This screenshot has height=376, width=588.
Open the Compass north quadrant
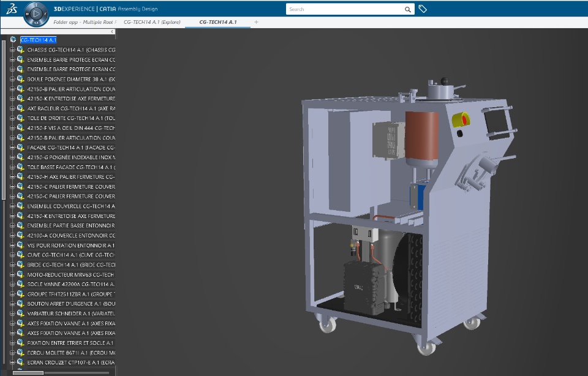[x=36, y=5]
